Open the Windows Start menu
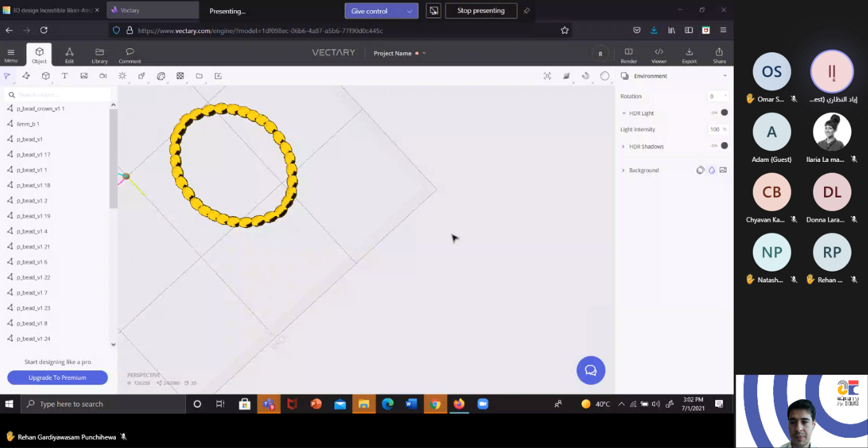Viewport: 868px width, 448px height. (x=10, y=404)
